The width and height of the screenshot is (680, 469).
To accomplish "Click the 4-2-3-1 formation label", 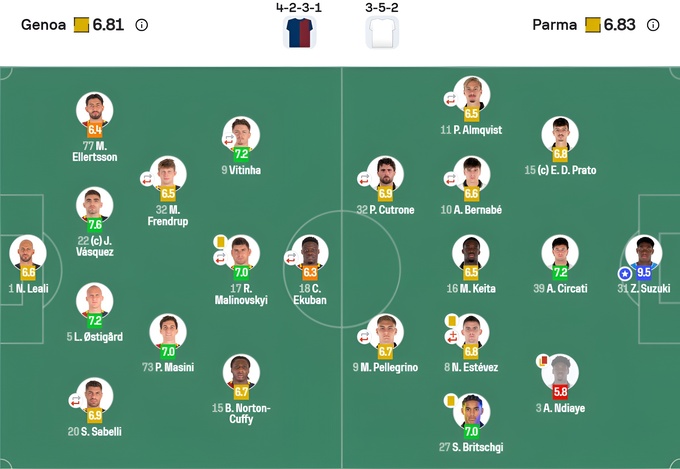I will click(x=299, y=7).
